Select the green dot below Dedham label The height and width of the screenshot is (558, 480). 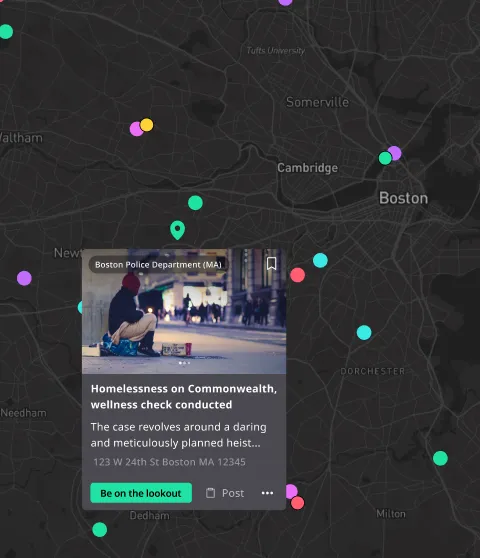(100, 530)
